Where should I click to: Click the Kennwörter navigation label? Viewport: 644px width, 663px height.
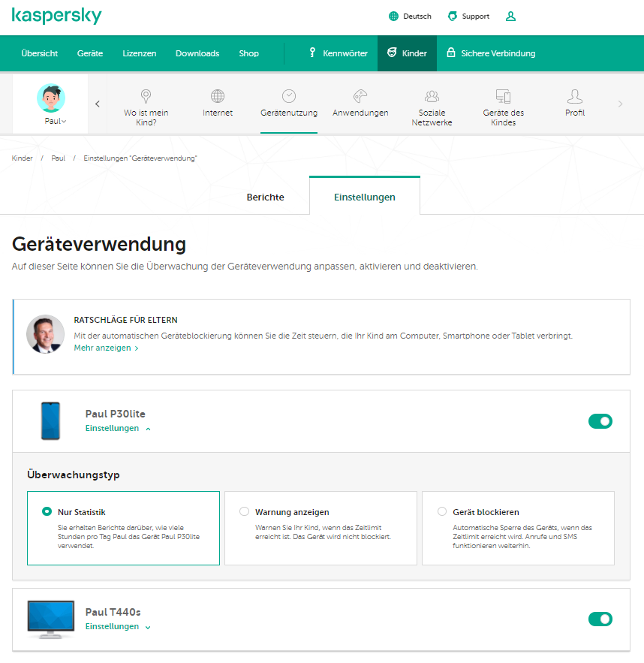coord(345,53)
